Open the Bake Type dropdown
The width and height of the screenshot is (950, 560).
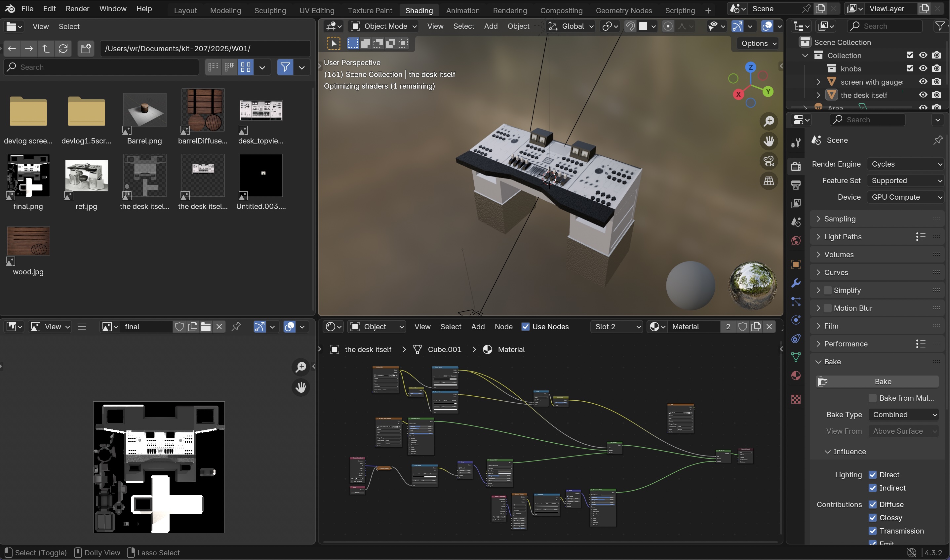tap(903, 415)
